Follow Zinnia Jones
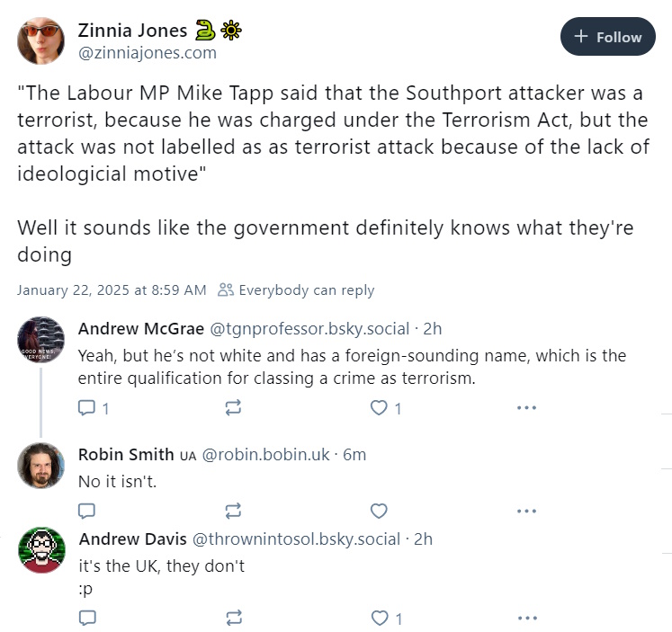672x632 pixels. (607, 37)
